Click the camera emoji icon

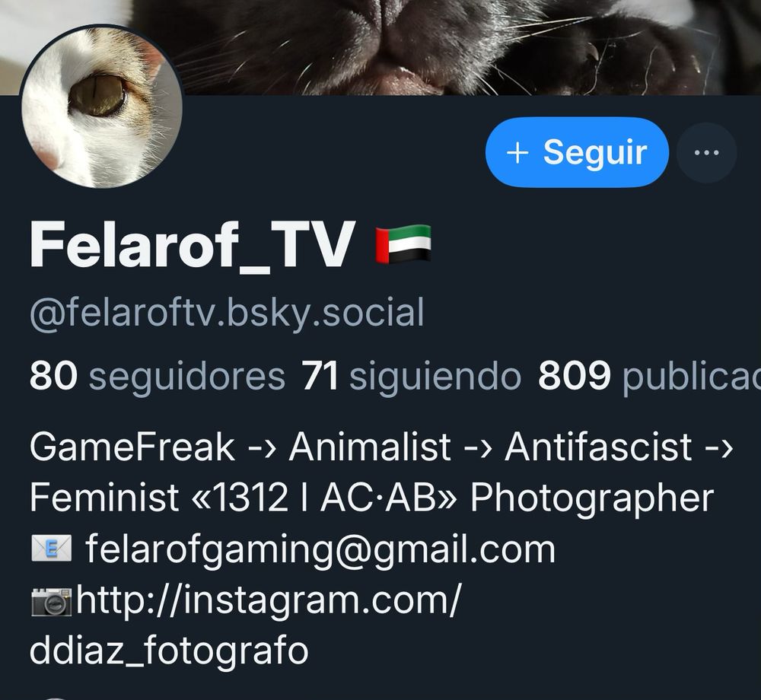click(x=52, y=600)
